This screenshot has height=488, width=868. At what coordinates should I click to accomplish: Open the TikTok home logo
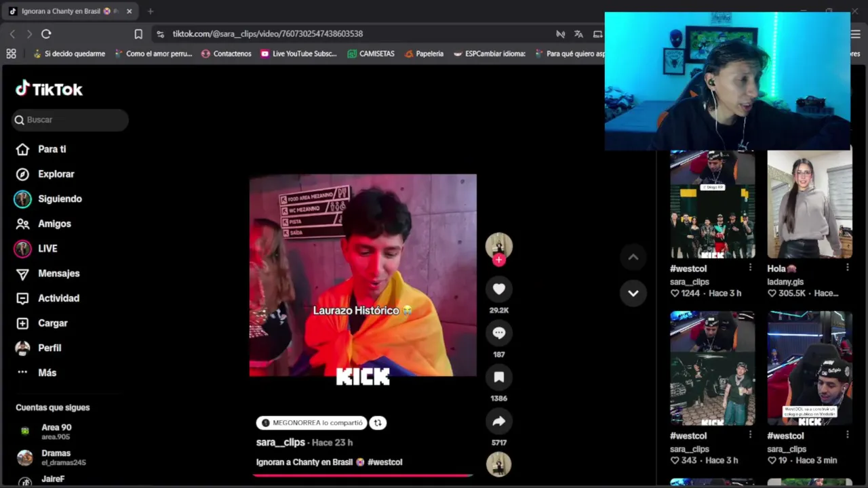[x=49, y=89]
